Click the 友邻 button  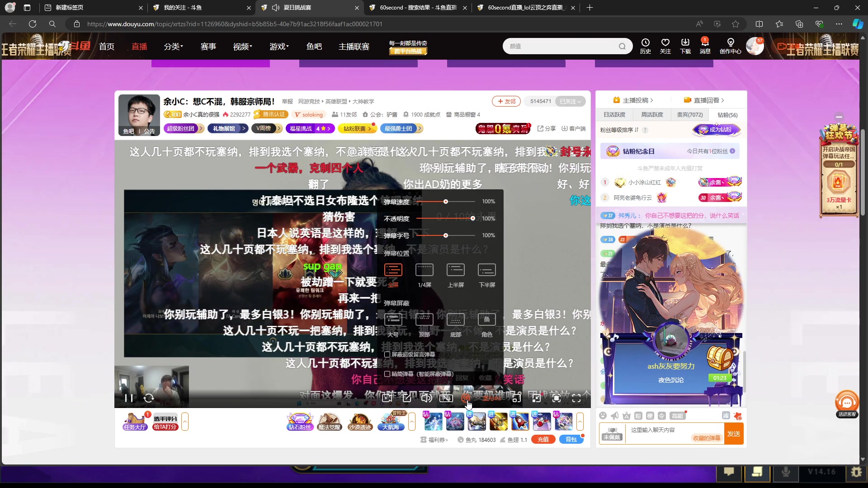click(x=506, y=101)
